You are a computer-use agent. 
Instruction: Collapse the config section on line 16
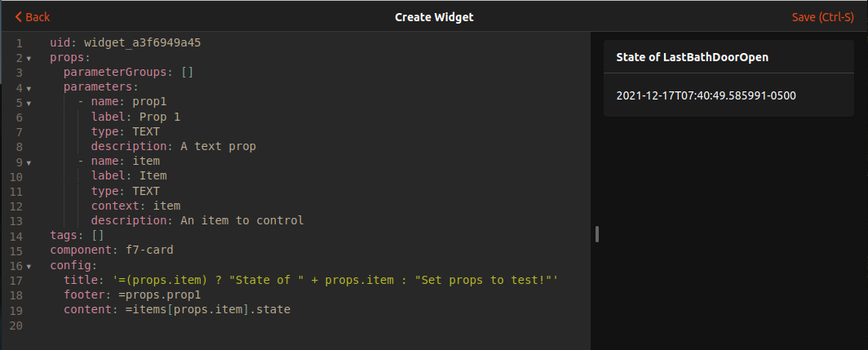[29, 266]
